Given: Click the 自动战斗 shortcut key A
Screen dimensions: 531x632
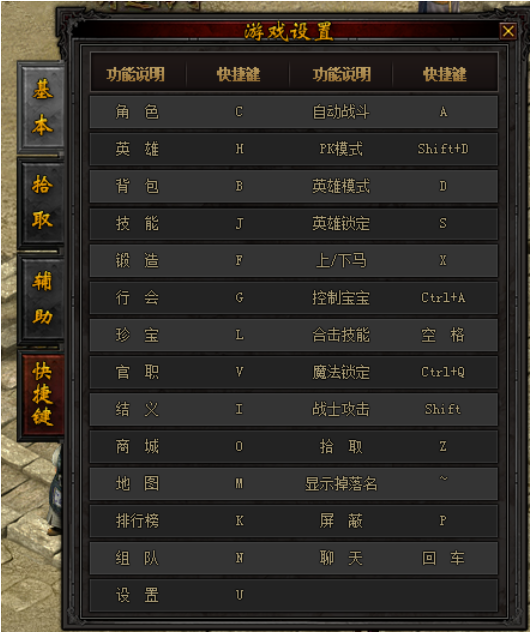Looking at the screenshot, I should 443,112.
